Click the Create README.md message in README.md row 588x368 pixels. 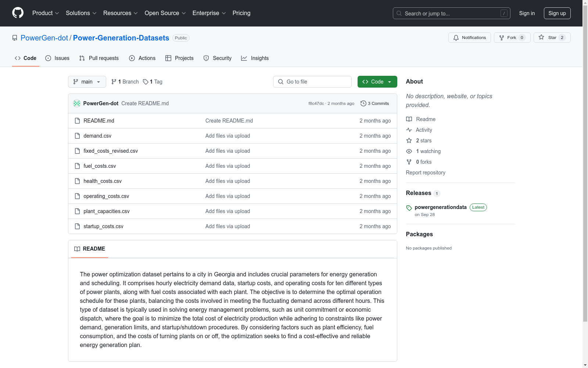[x=229, y=121]
